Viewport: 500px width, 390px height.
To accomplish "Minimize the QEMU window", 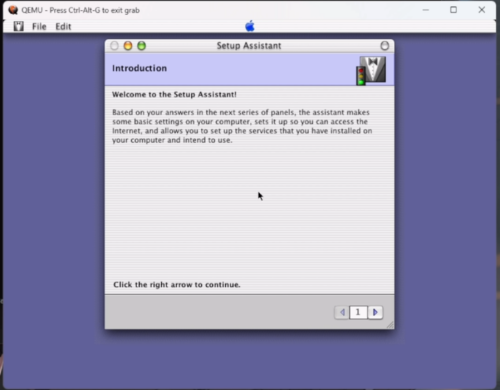I will click(x=426, y=10).
